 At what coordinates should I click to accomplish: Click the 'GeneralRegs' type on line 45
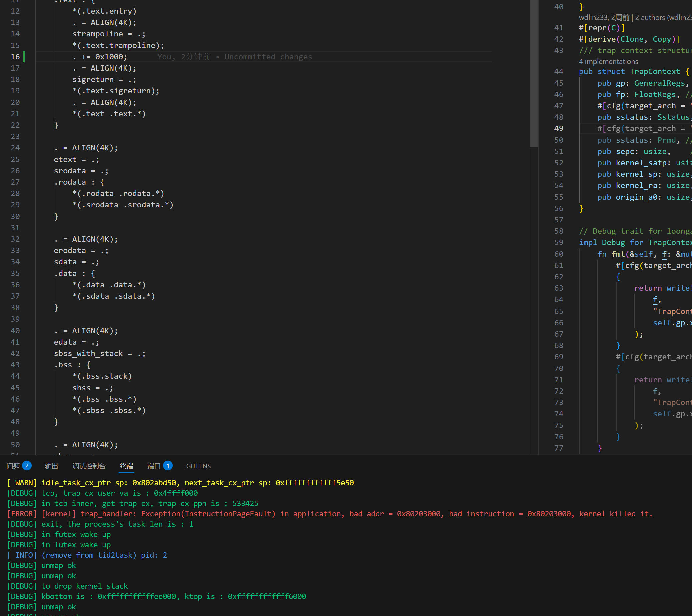(659, 83)
